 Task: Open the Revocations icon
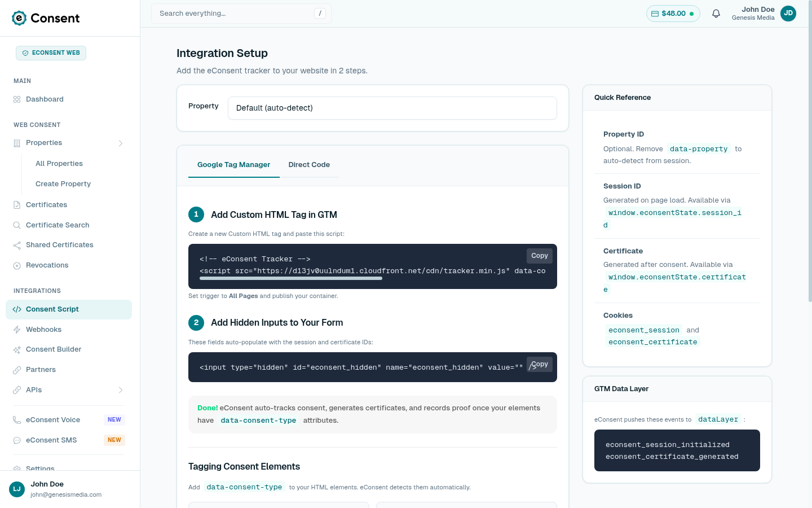point(17,265)
